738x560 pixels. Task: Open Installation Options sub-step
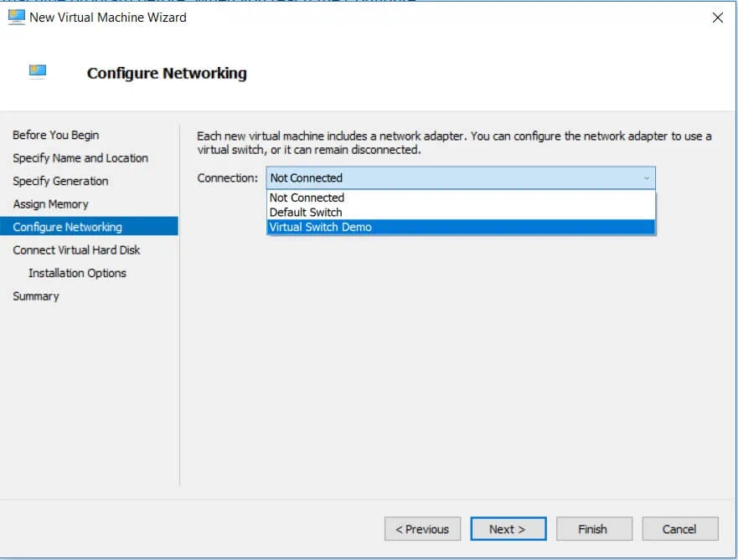(77, 273)
